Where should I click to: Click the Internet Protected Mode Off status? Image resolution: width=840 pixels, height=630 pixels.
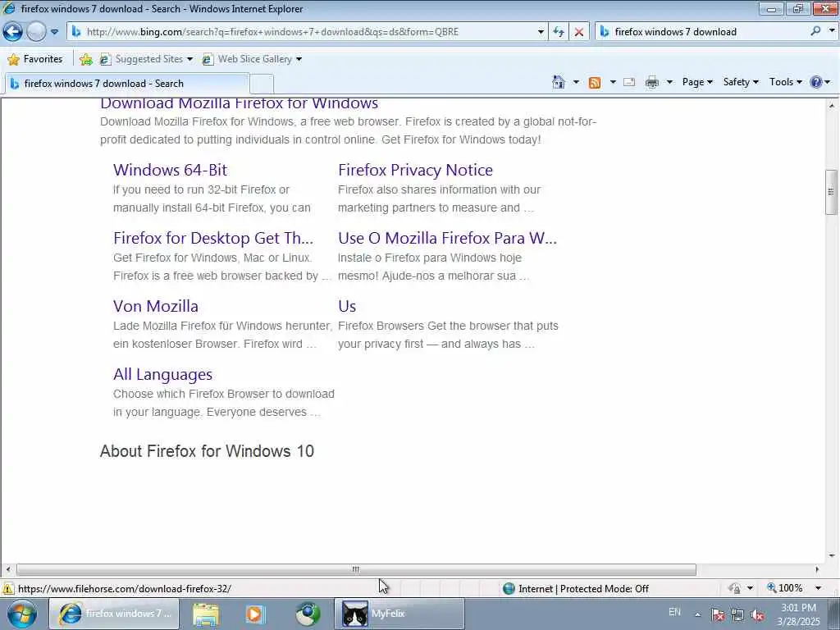tap(576, 589)
